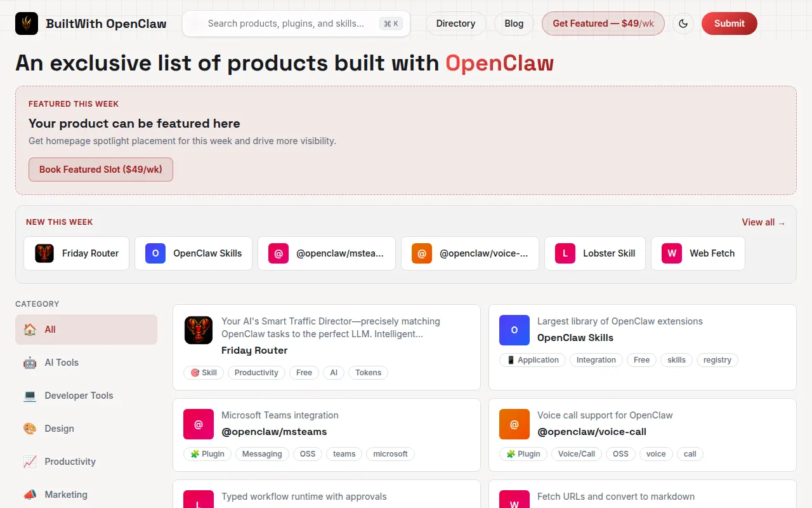812x508 pixels.
Task: Click the Friday Router lobster icon in New This Week
Action: point(44,253)
